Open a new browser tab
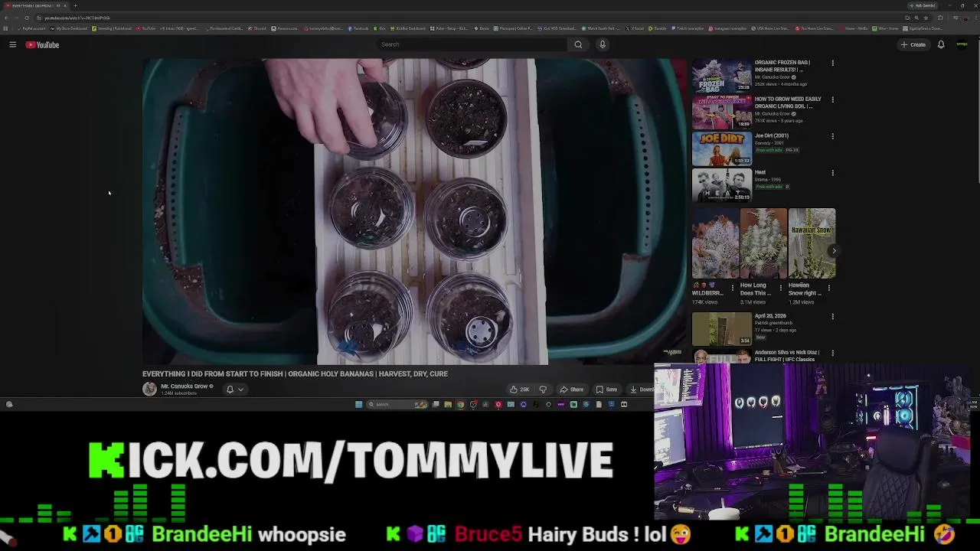The height and width of the screenshot is (551, 980). point(75,5)
